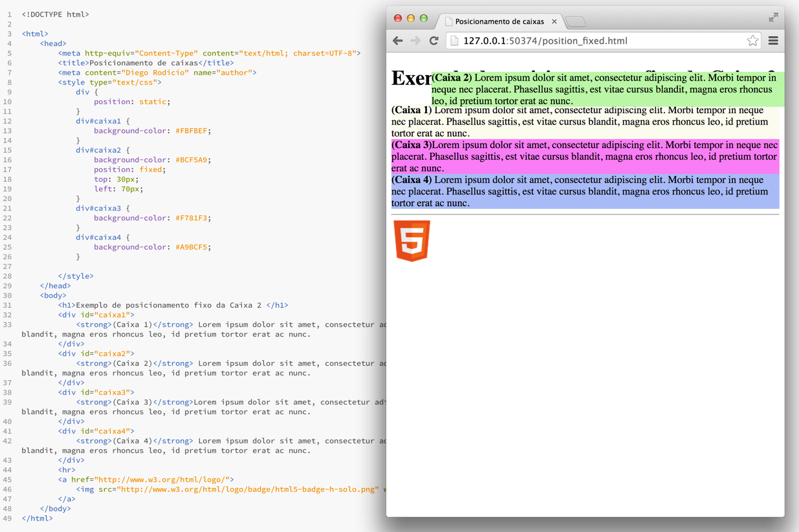
Task: Click the page icon in the address bar
Action: 454,41
